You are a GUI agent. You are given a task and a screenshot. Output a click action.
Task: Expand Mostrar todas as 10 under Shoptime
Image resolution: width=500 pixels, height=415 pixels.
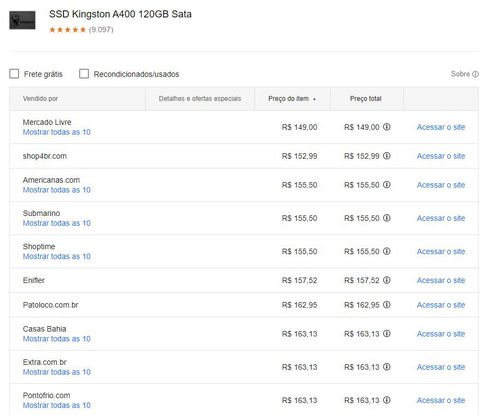coord(57,256)
